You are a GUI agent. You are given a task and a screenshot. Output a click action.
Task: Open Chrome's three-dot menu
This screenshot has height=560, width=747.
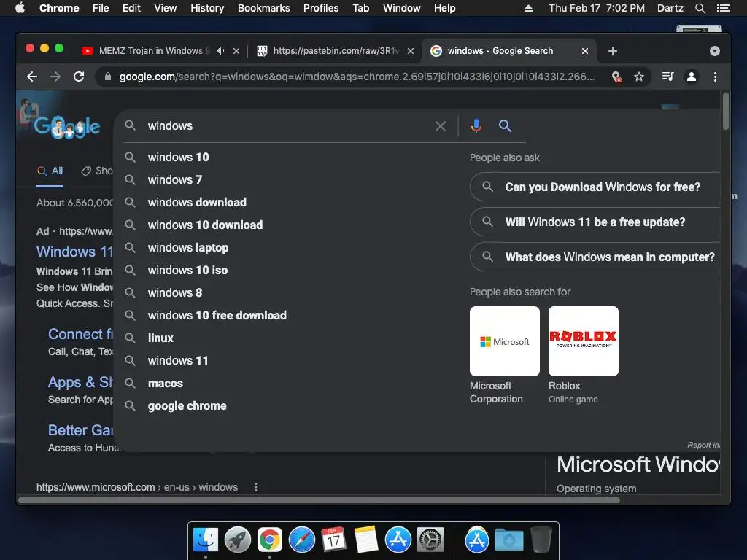coord(715,77)
